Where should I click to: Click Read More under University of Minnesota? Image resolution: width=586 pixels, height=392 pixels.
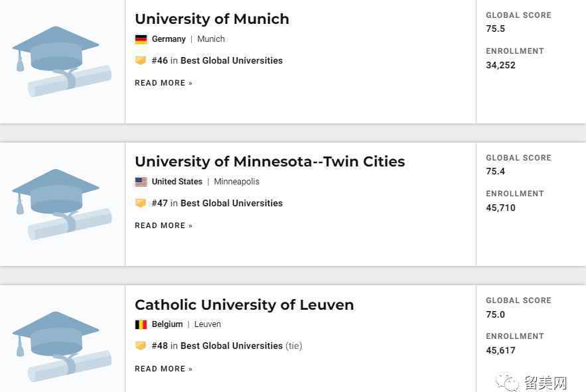point(164,226)
